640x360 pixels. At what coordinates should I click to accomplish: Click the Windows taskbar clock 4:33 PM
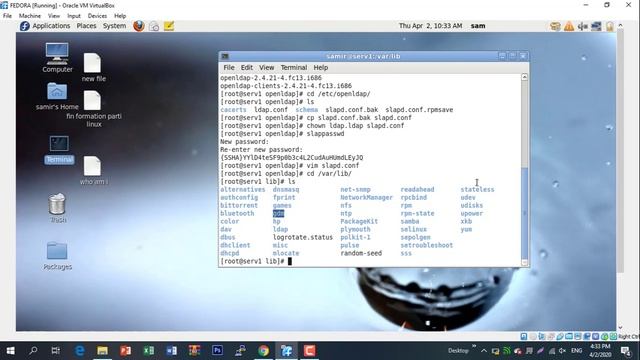pos(600,351)
